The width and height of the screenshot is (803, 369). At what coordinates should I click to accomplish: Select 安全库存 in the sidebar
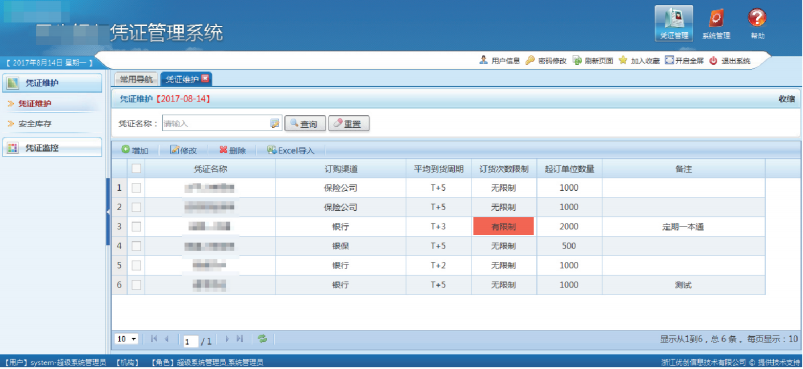[x=35, y=123]
